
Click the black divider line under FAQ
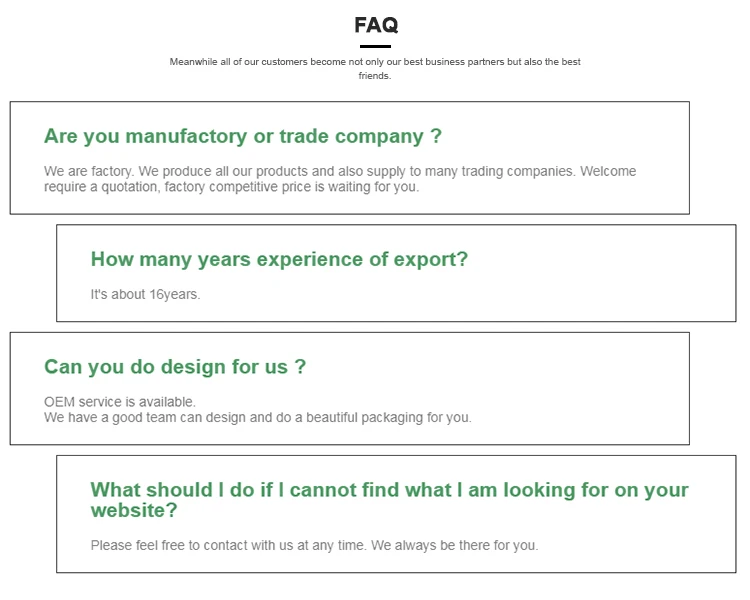click(375, 46)
